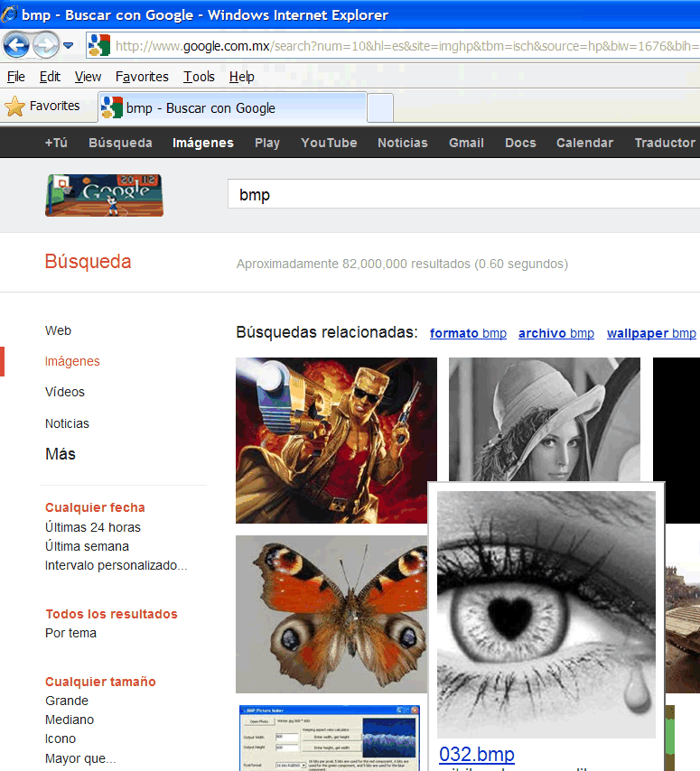This screenshot has width=700, height=771.
Task: Open Gmail from the Google bar
Action: click(466, 143)
